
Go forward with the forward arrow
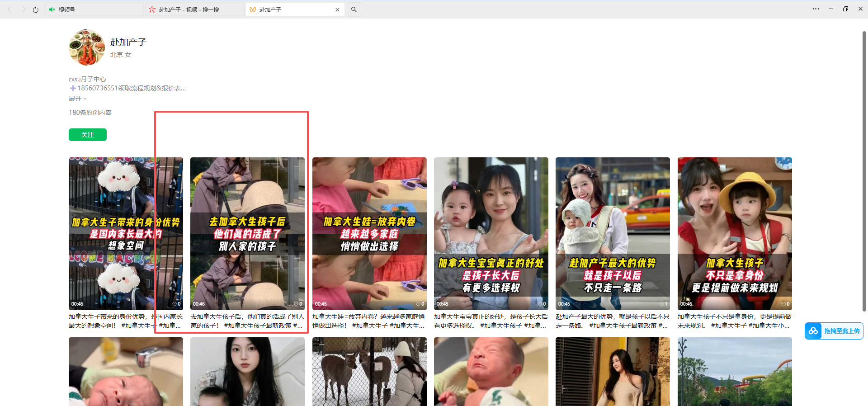24,9
